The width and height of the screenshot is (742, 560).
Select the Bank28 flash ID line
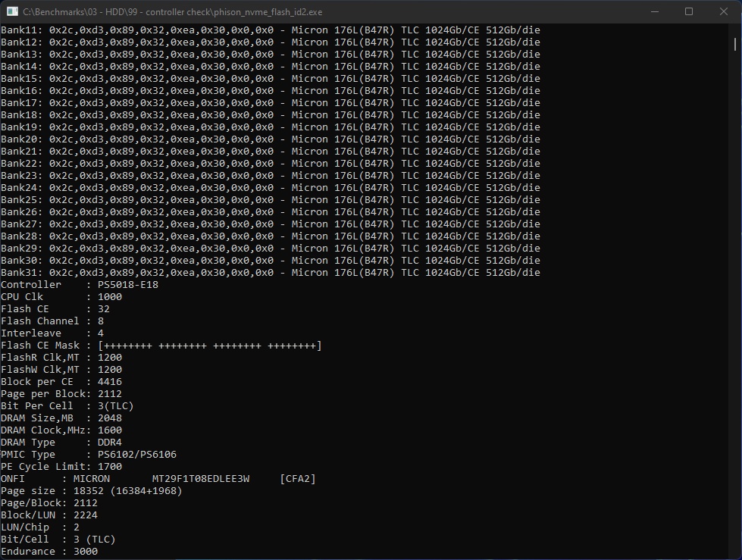pyautogui.click(x=271, y=236)
